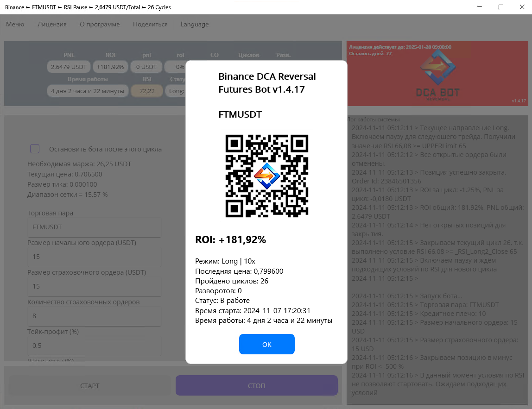
Task: Click the safety order size field
Action: pos(94,286)
